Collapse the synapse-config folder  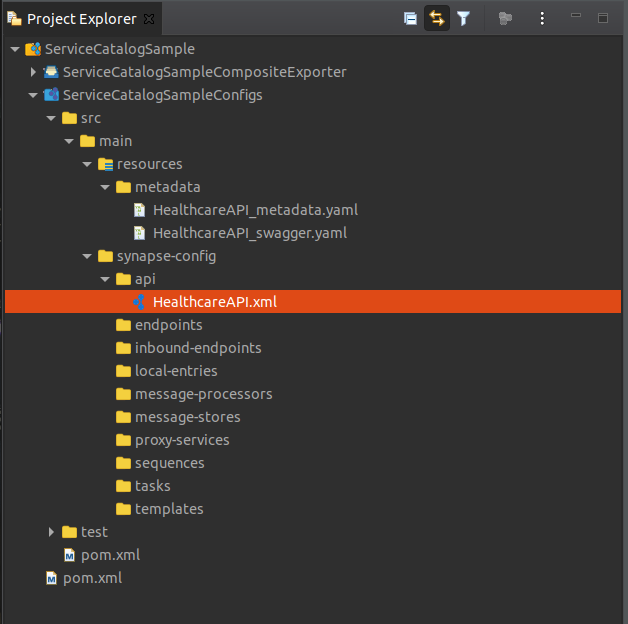point(87,256)
